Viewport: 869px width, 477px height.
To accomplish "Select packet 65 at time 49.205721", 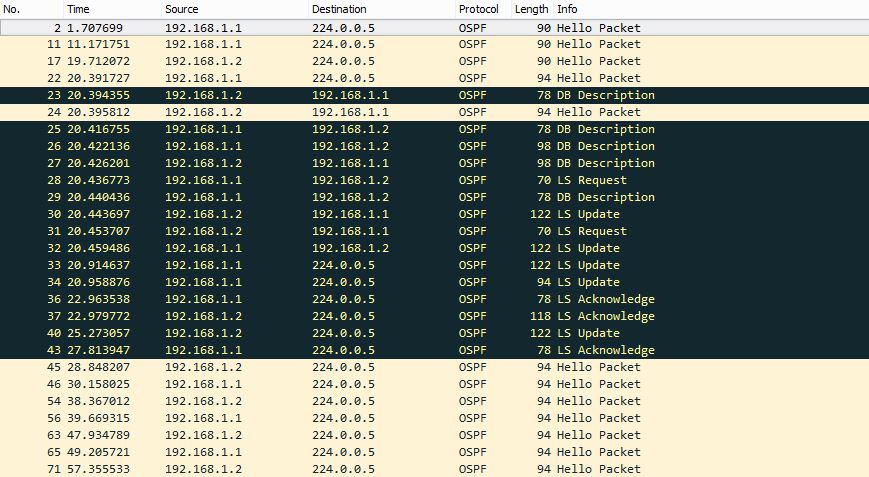I will coord(434,452).
